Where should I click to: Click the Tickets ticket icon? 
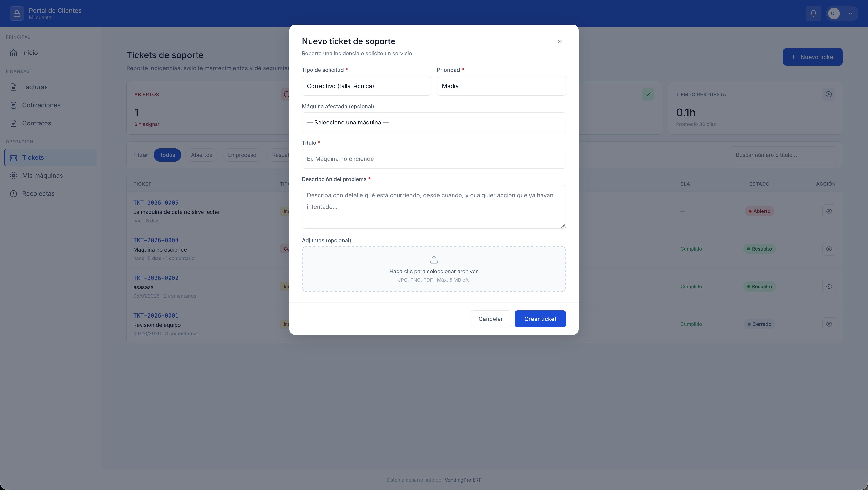pos(14,158)
